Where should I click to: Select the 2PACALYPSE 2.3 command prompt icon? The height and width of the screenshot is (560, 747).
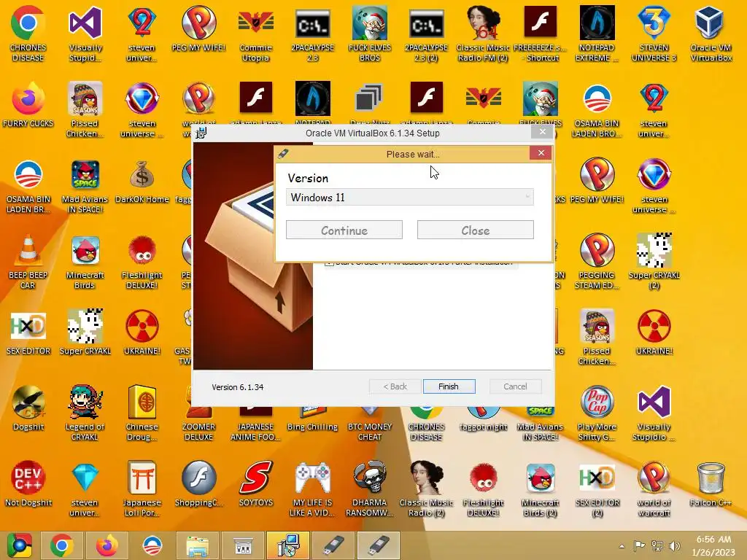tap(312, 34)
